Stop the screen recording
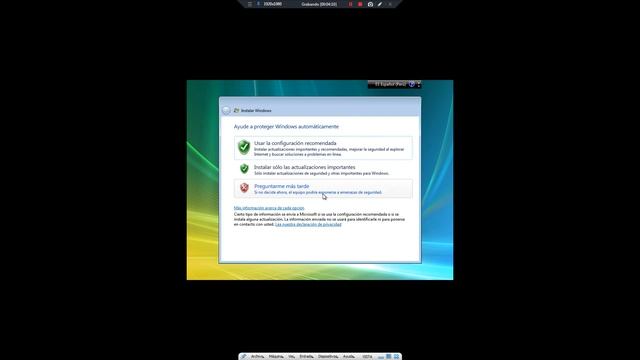Viewport: 640px width, 360px height. coord(360,4)
